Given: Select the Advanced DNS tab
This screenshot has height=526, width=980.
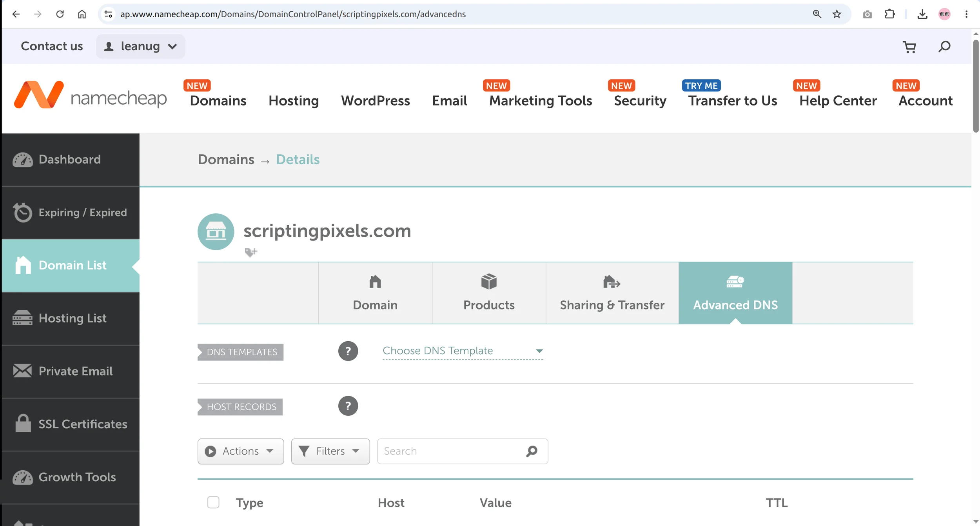Looking at the screenshot, I should coord(735,293).
